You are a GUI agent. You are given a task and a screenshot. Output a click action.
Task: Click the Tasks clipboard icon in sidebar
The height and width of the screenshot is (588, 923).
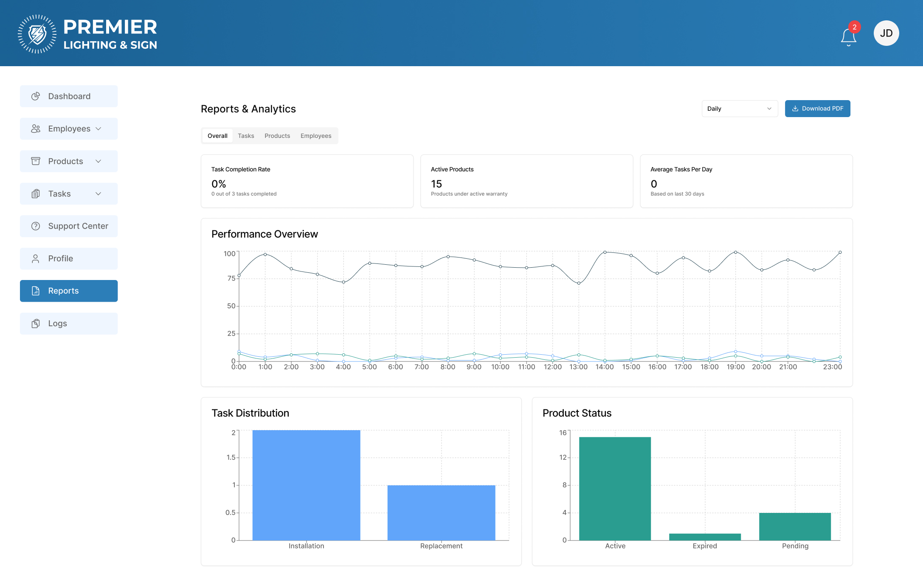pos(36,194)
